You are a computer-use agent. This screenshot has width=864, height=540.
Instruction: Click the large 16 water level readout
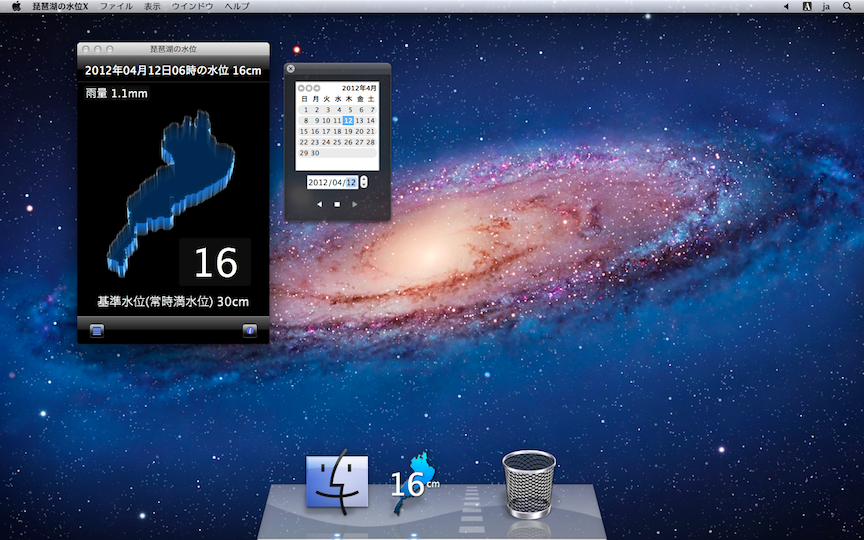point(215,262)
